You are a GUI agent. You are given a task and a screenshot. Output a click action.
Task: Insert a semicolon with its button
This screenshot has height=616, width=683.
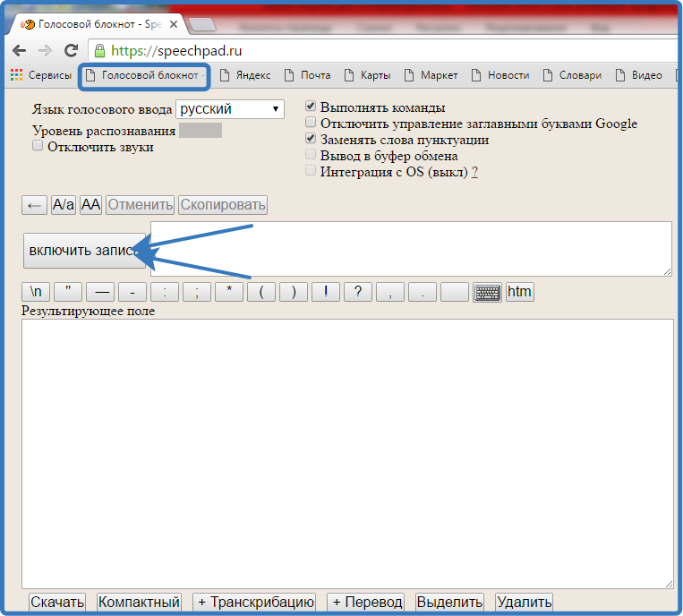pos(197,292)
